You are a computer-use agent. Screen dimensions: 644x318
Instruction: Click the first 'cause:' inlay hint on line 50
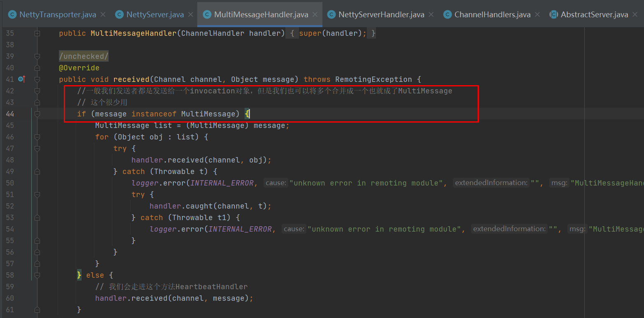coord(275,183)
